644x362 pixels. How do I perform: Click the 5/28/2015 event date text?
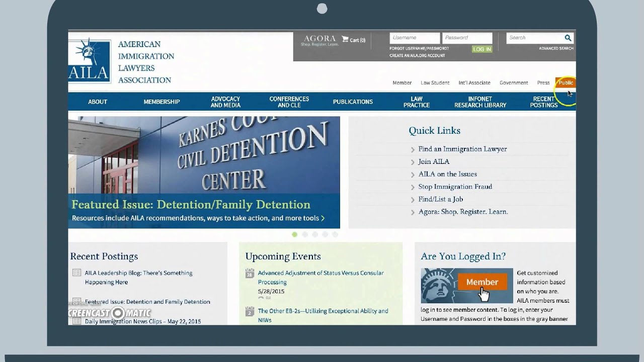click(x=271, y=292)
